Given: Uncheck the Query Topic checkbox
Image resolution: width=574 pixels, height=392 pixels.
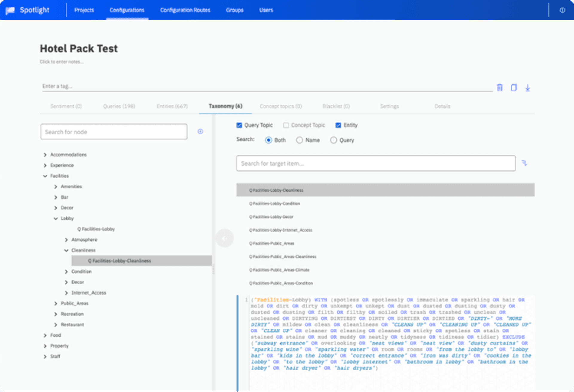Looking at the screenshot, I should (239, 125).
